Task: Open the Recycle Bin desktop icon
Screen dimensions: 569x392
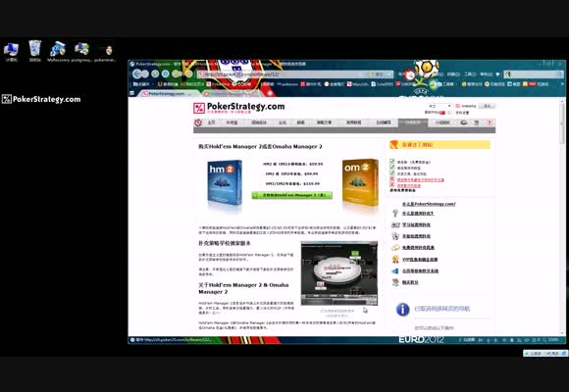Action: coord(35,49)
